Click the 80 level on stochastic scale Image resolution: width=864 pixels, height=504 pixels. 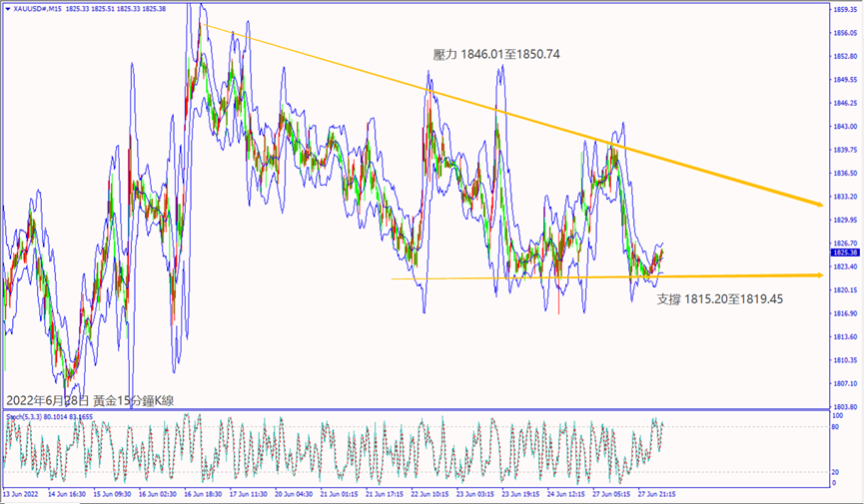[x=835, y=427]
